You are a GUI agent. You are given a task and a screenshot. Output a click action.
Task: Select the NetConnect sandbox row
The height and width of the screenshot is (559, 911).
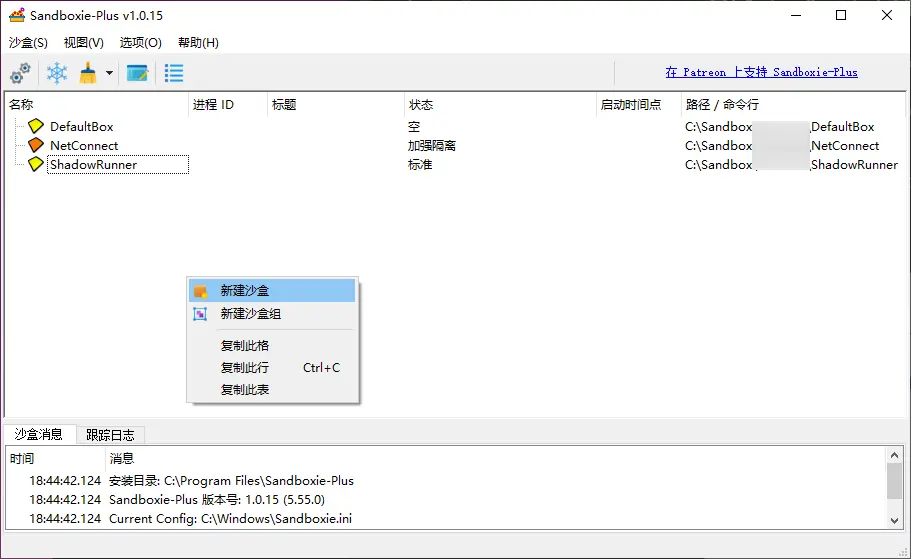84,145
